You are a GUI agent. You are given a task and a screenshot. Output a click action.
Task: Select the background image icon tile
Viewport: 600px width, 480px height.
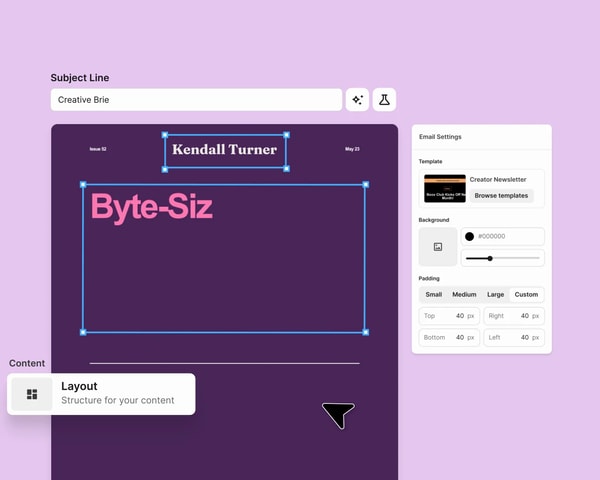click(438, 247)
